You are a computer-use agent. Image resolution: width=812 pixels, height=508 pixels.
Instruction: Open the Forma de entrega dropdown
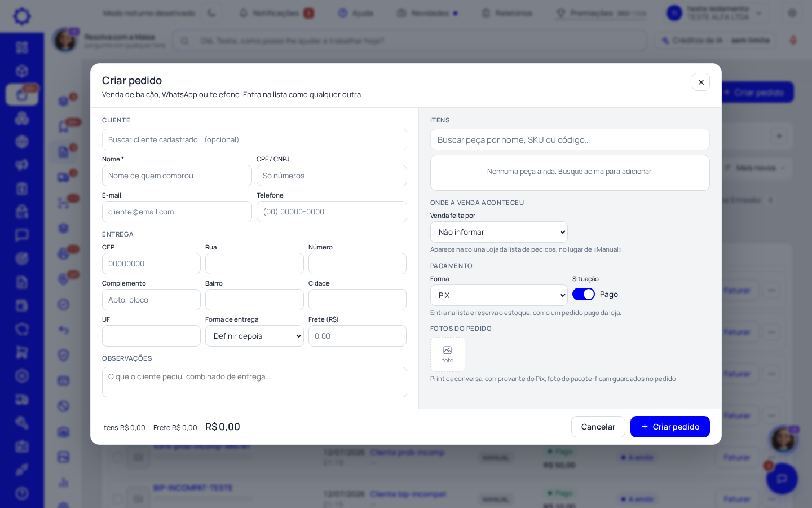254,336
